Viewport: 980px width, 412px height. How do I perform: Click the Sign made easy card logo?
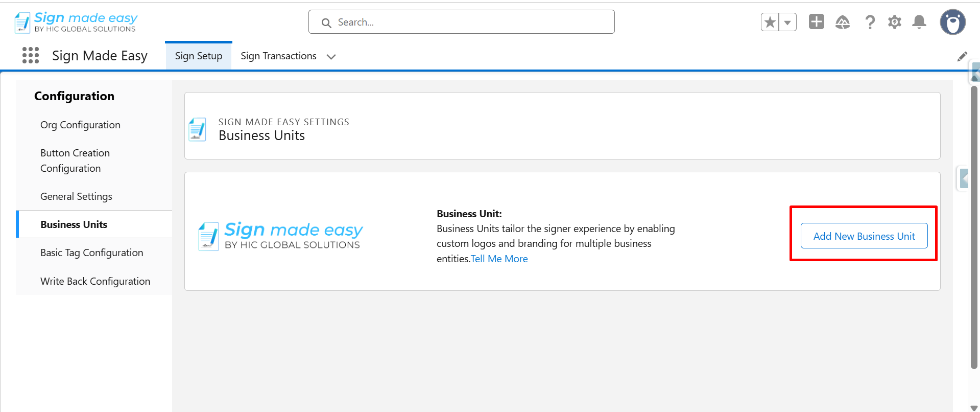280,236
